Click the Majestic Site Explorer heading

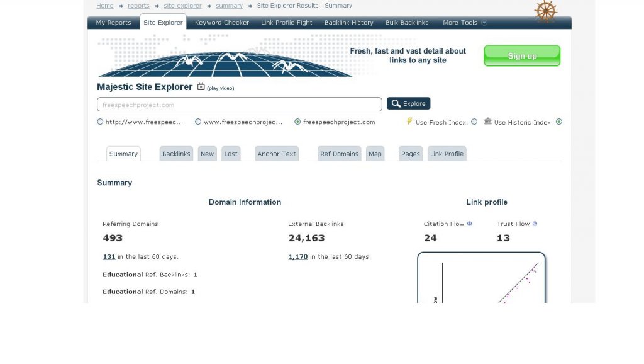click(x=145, y=87)
